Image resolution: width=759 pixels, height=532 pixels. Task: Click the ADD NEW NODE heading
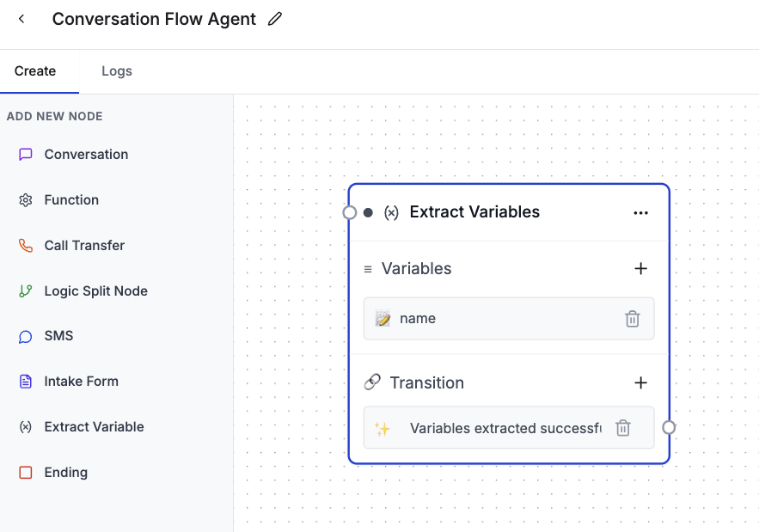55,116
